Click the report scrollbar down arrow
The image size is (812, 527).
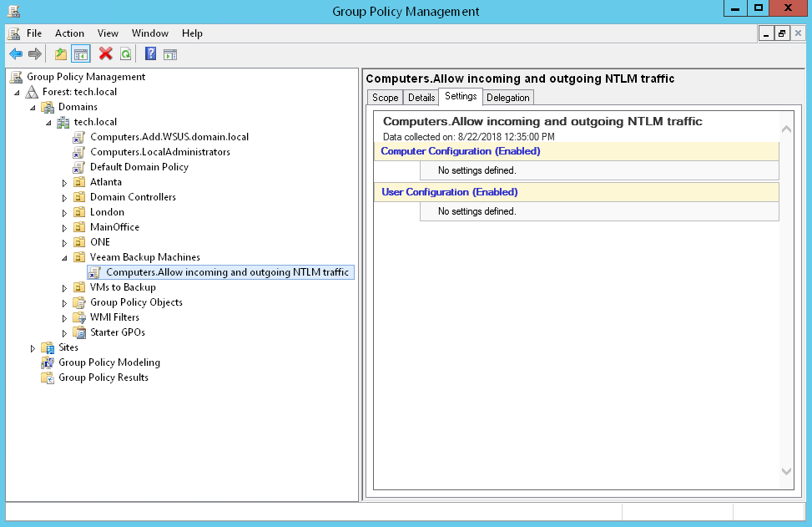786,472
